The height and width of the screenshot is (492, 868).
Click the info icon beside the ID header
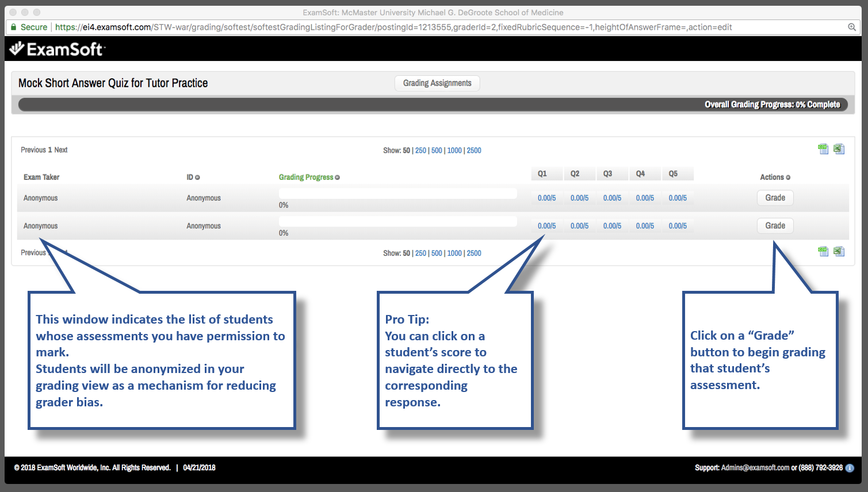(197, 178)
